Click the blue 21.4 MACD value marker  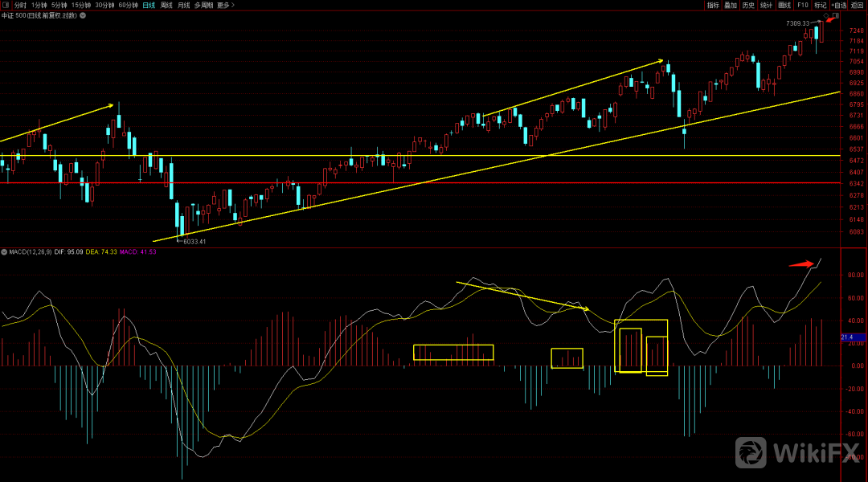846,338
